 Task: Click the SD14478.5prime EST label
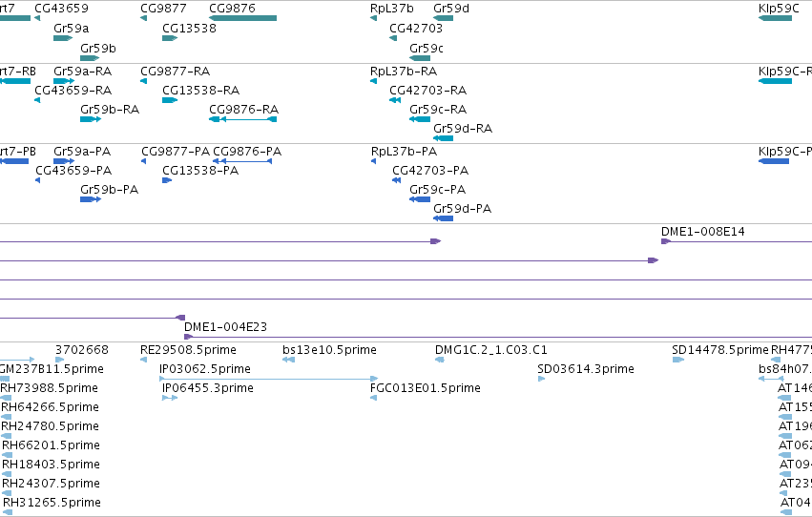[x=719, y=350]
